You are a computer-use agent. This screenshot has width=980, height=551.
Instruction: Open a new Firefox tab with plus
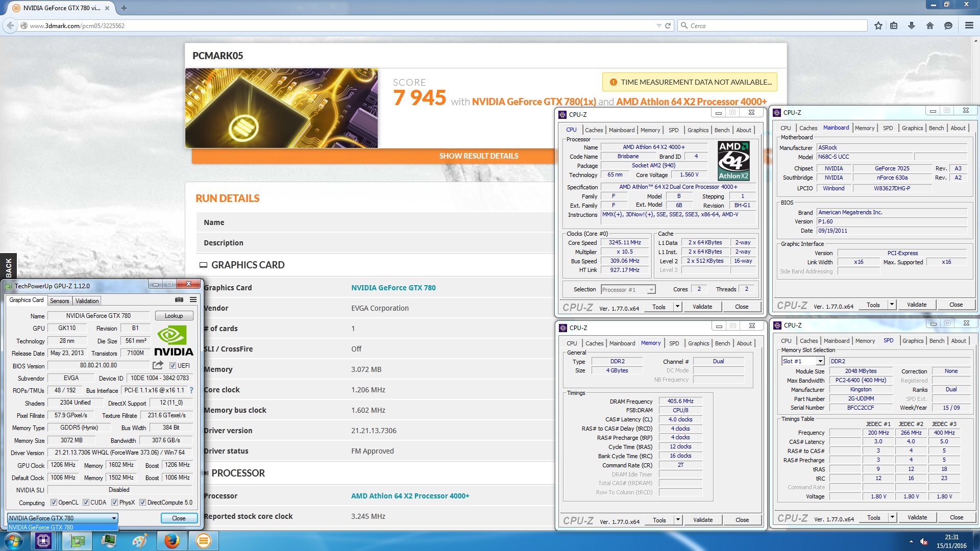(124, 8)
